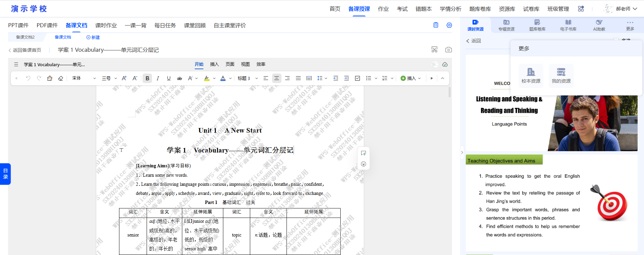Toggle bold formatting in the editor toolbar
This screenshot has width=644, height=255.
point(147,78)
